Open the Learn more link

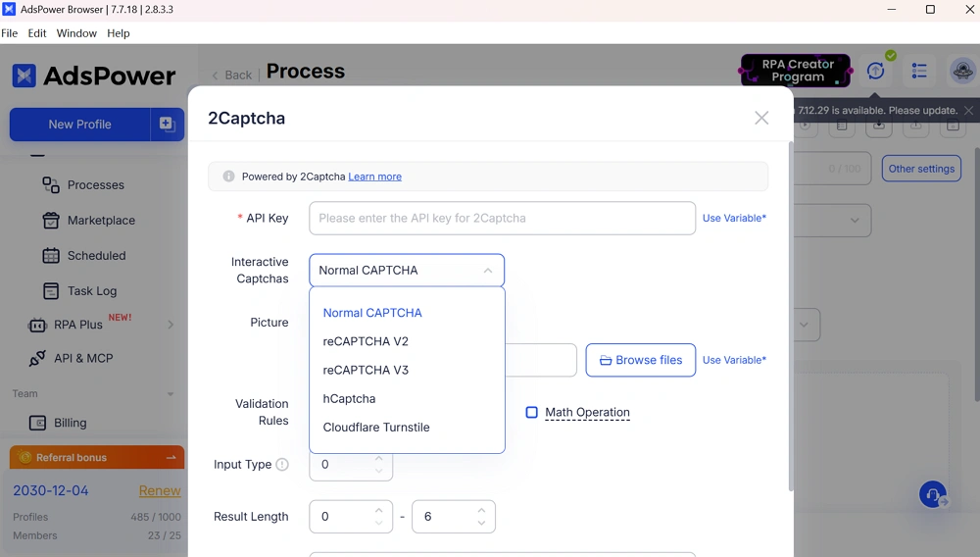pos(375,177)
